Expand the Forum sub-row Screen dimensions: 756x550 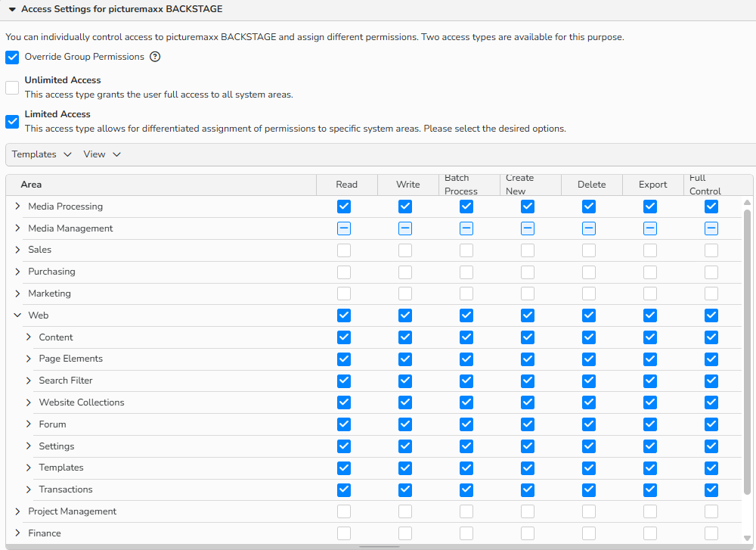pos(29,424)
